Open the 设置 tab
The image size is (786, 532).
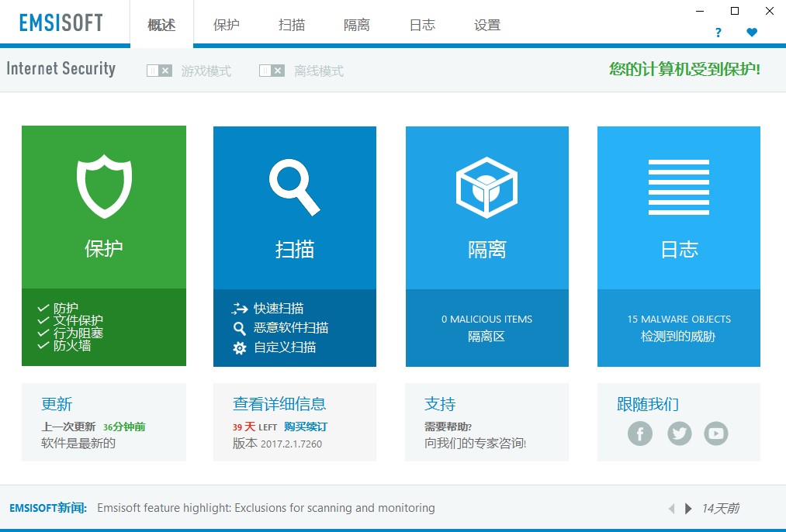click(x=487, y=25)
